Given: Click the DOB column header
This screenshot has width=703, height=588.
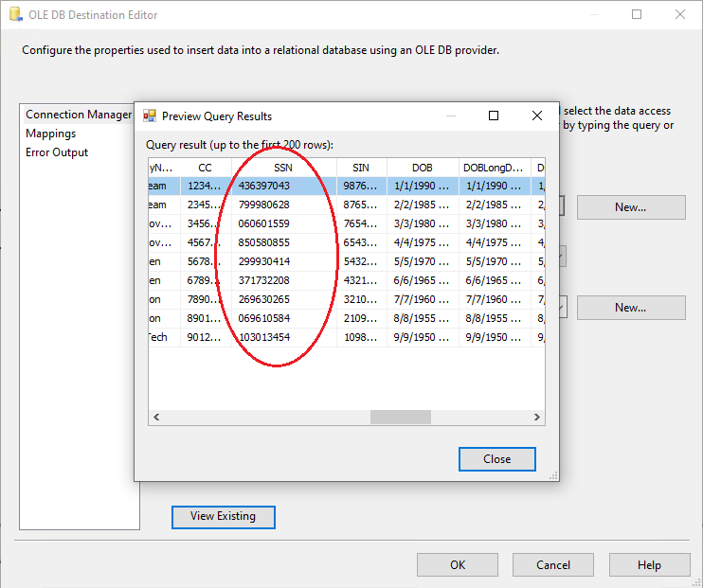Looking at the screenshot, I should coord(422,168).
